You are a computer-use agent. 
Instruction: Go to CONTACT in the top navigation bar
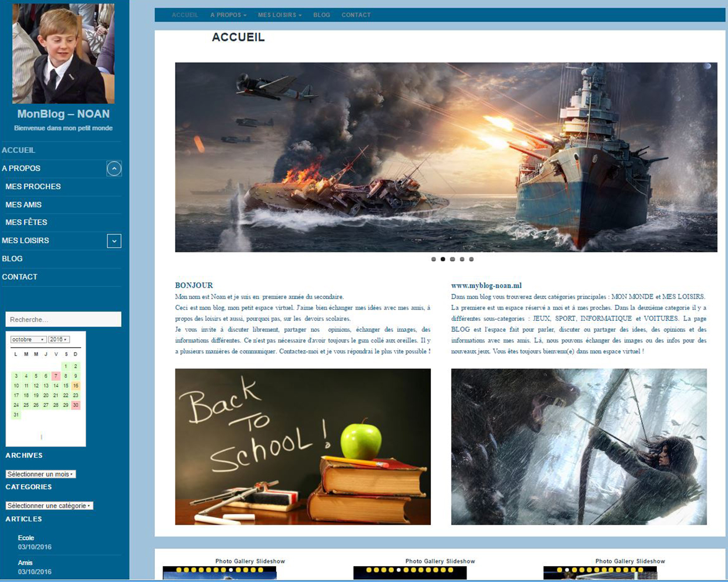point(356,15)
